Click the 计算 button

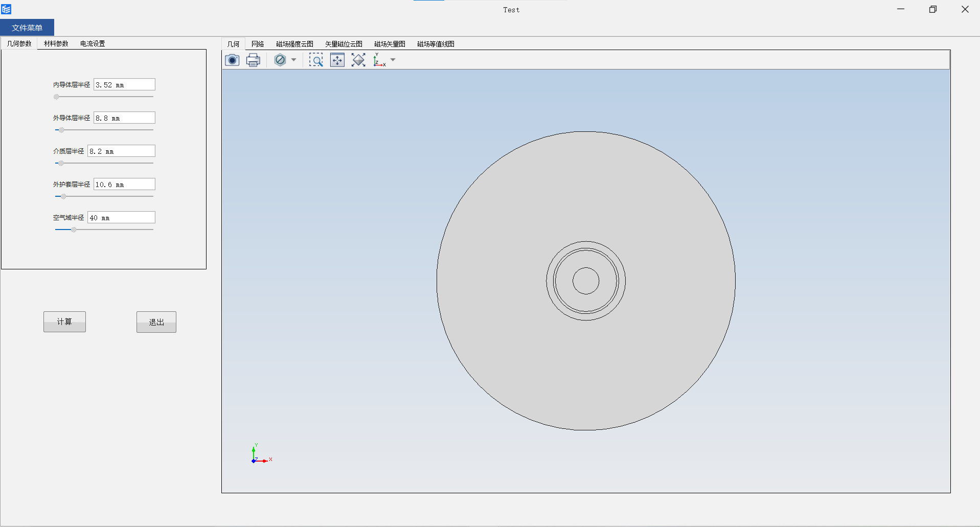pos(64,322)
